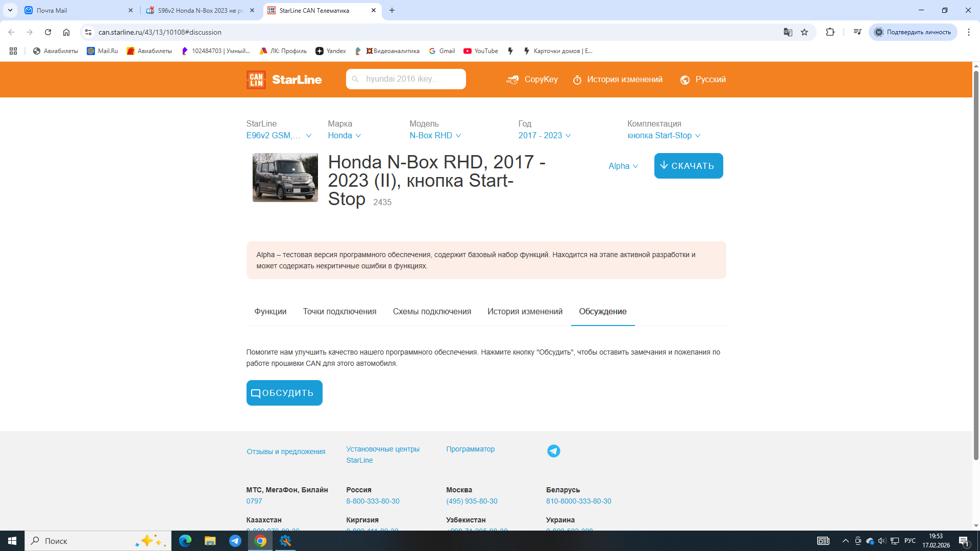This screenshot has width=980, height=551.
Task: Reload the current page
Action: tap(48, 32)
